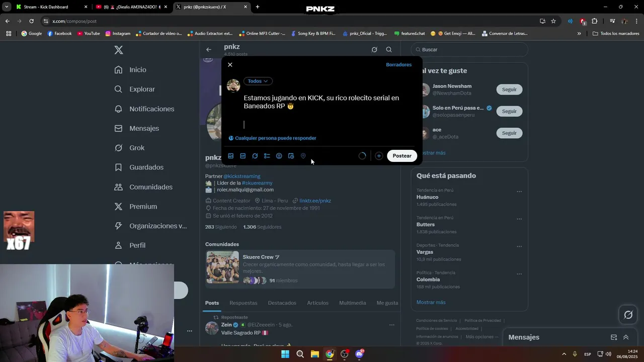644x362 pixels.
Task: Compose new message in Mensajes drawer
Action: point(614,337)
